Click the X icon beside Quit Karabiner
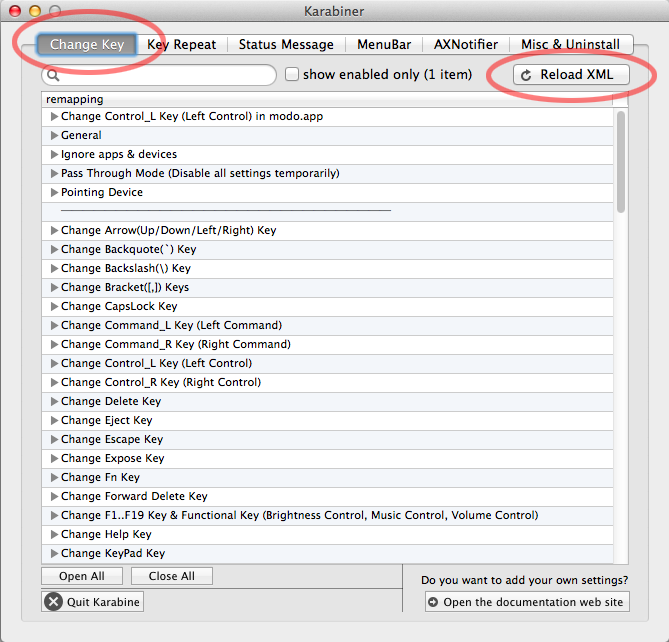 tap(54, 602)
